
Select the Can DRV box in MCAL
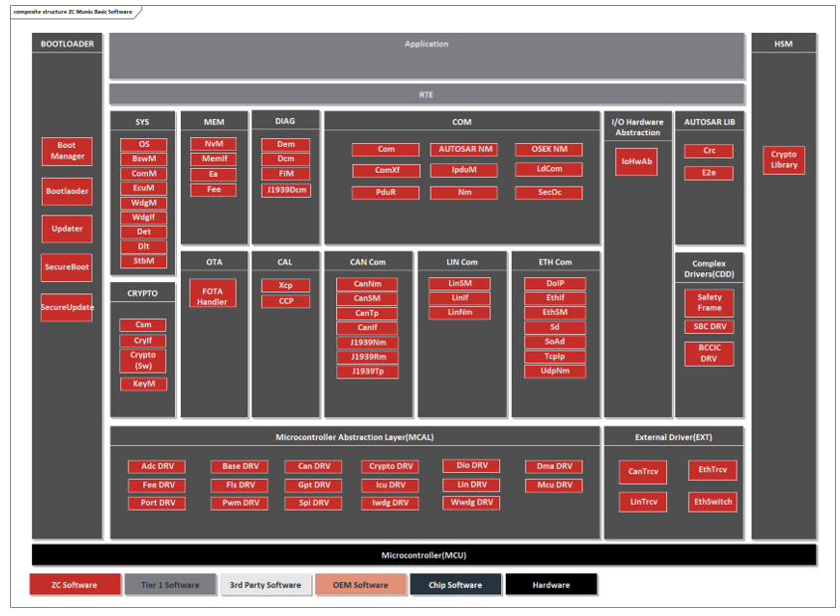313,467
